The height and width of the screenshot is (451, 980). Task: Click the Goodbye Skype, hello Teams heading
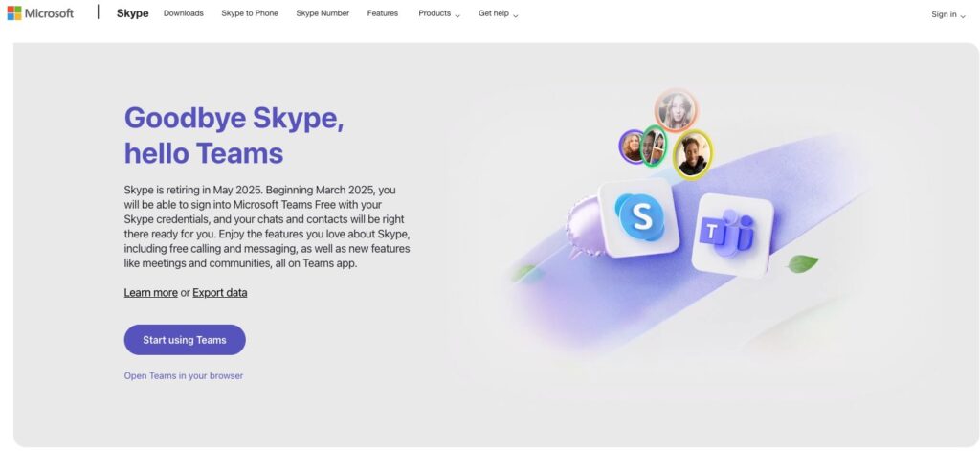(x=234, y=135)
